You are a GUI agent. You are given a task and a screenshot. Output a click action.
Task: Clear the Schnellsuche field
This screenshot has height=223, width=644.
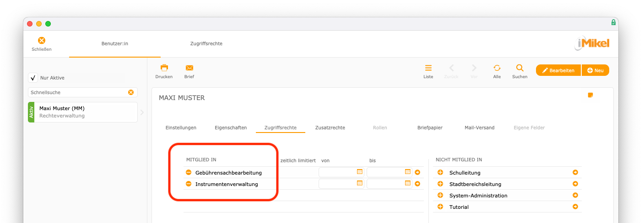pos(131,92)
